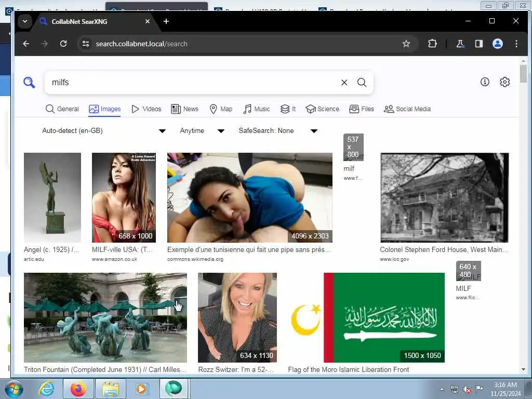Viewport: 532px width, 399px height.
Task: Click the scrollbar down arrow
Action: pyautogui.click(x=523, y=369)
